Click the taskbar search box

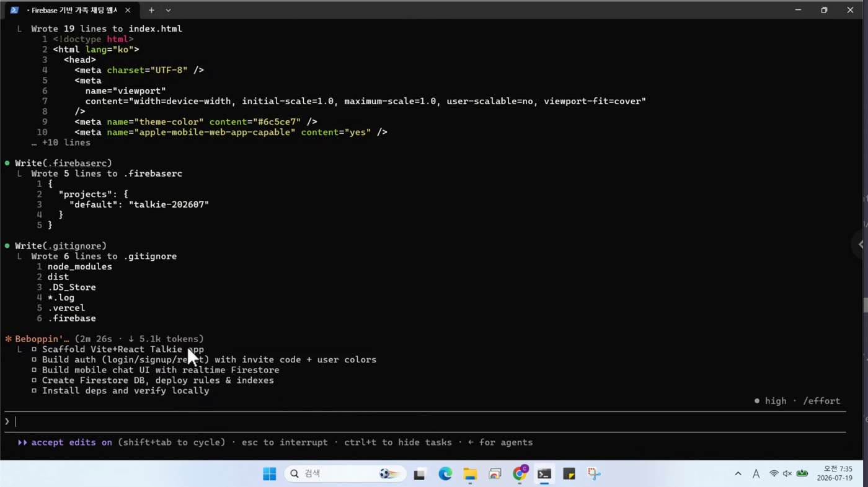point(345,474)
